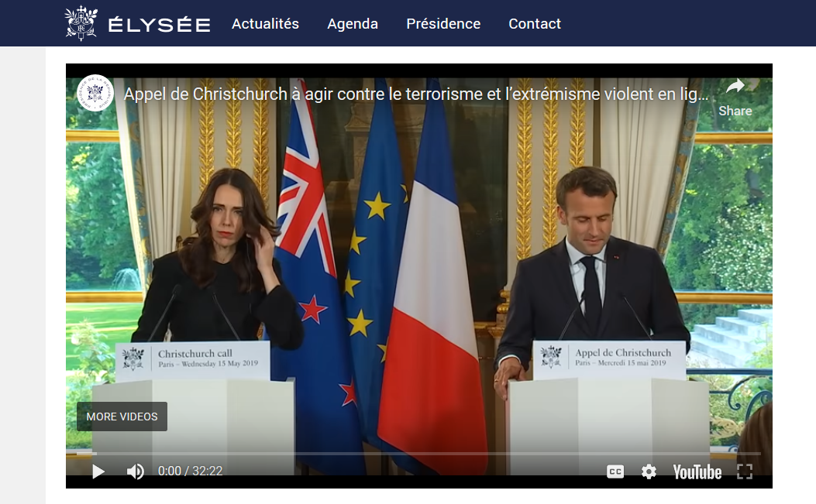This screenshot has height=504, width=816.
Task: Open the video settings gear
Action: [649, 471]
